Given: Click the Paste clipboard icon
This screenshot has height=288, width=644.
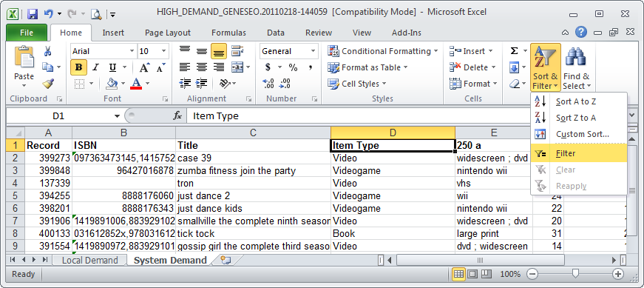Looking at the screenshot, I should tap(24, 58).
